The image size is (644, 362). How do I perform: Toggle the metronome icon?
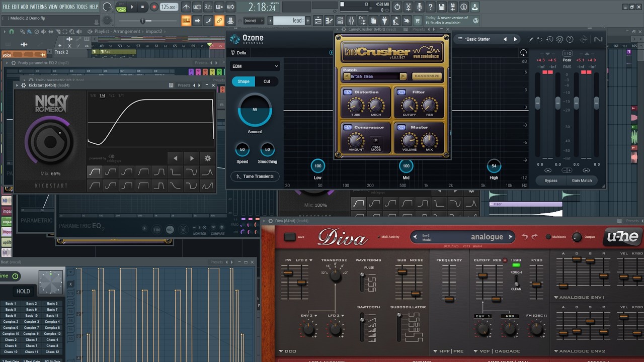pos(186,7)
